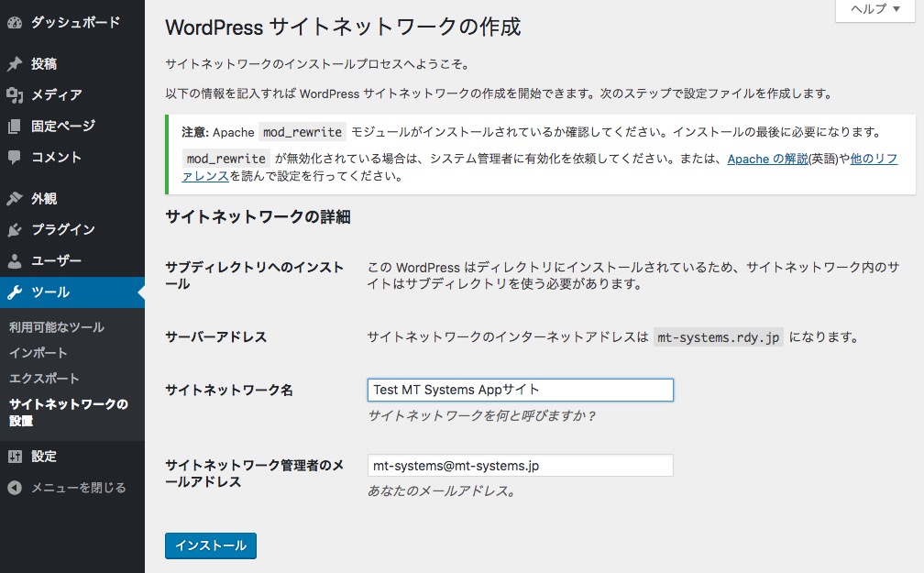Click the pages icon beside 固定ページ

coord(15,127)
